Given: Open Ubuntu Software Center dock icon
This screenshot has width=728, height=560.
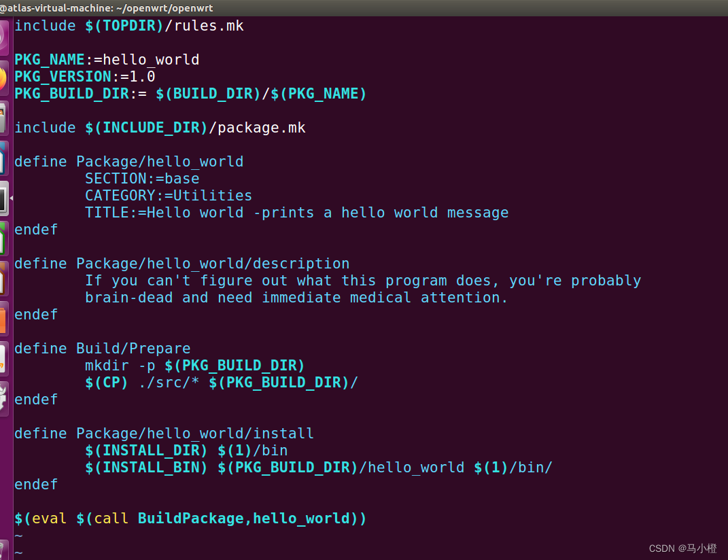Looking at the screenshot, I should (3, 318).
